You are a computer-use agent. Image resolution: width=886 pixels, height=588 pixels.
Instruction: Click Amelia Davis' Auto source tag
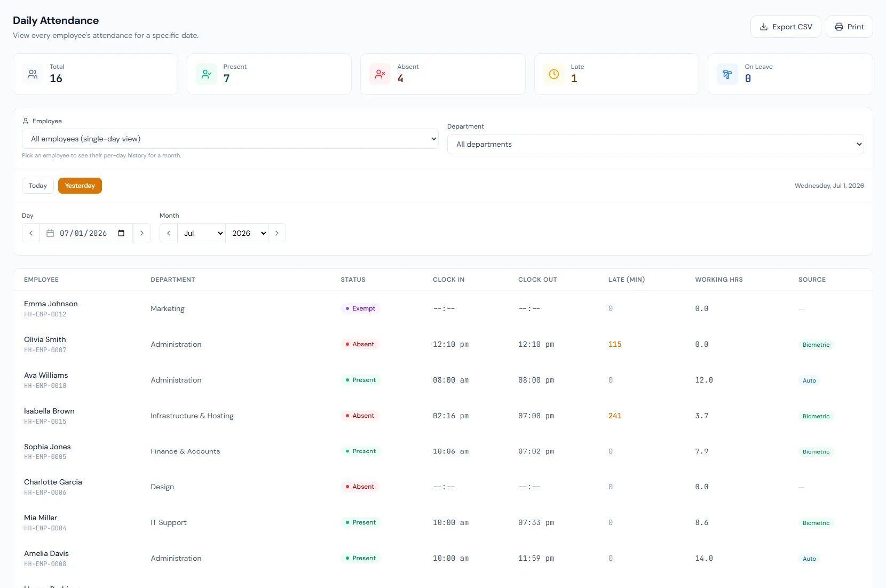810,559
